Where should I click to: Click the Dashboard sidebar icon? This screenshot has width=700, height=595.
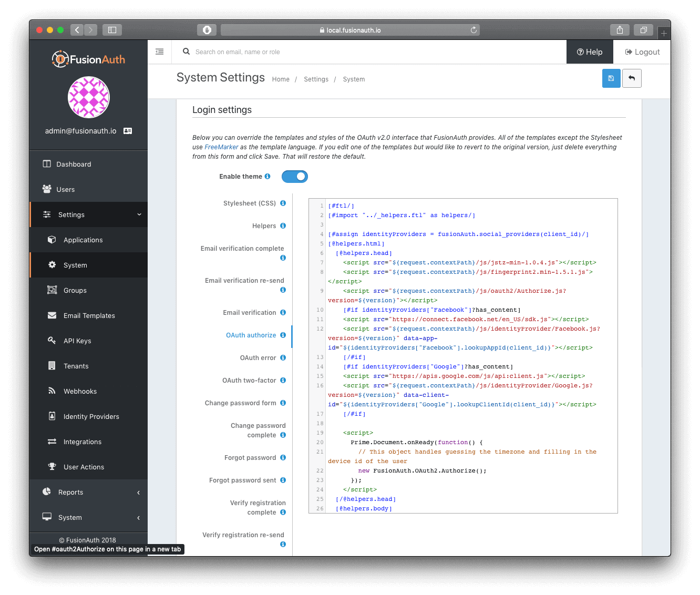point(47,164)
